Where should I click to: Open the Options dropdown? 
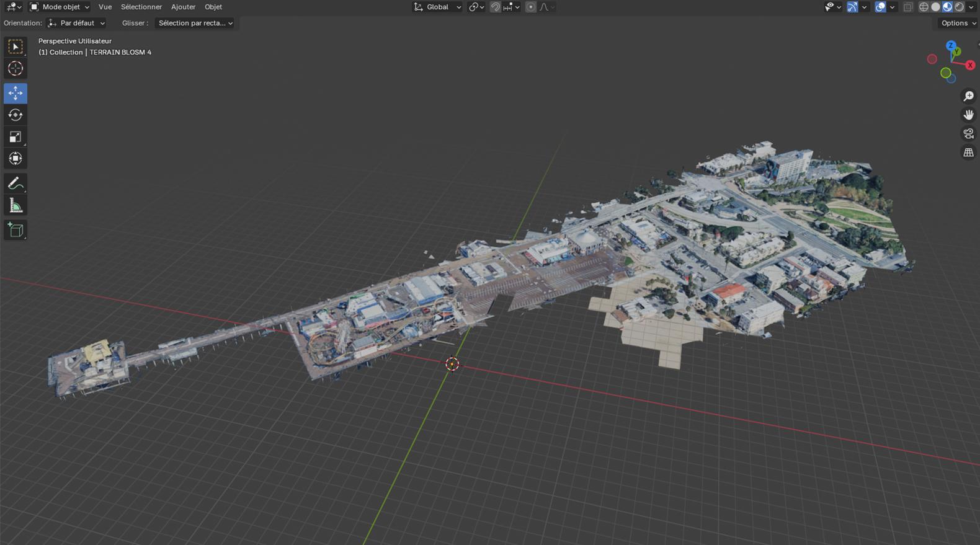click(958, 23)
